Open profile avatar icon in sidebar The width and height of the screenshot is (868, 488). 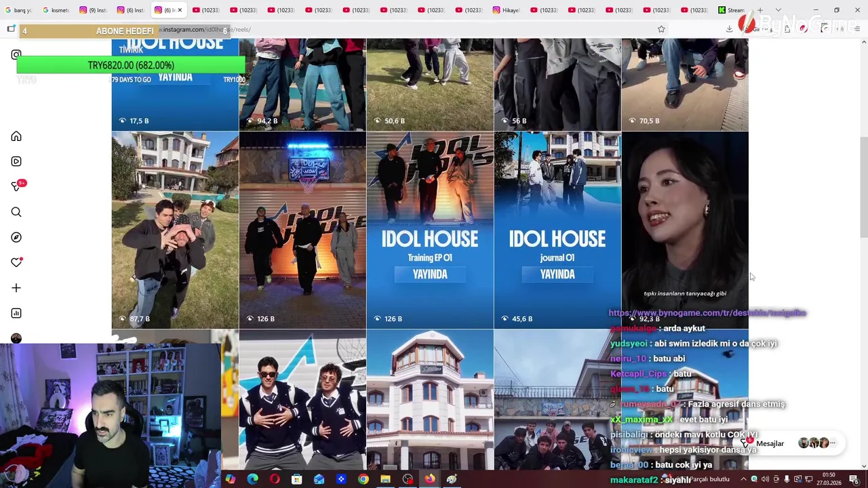(x=16, y=338)
